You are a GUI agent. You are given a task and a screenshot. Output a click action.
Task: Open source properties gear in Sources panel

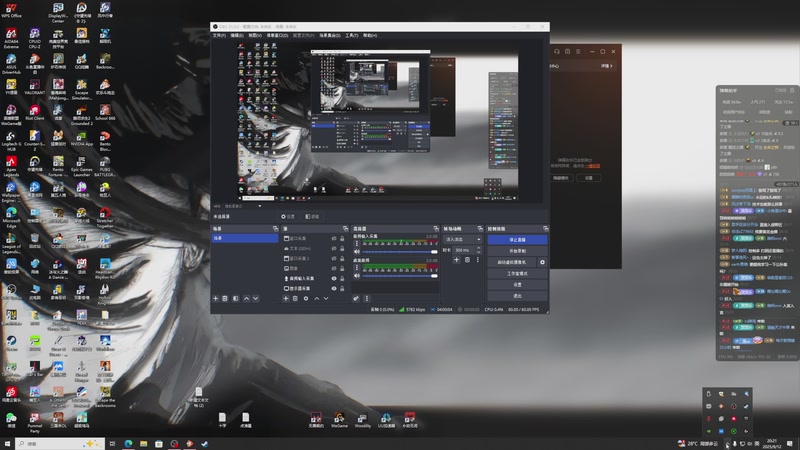306,298
